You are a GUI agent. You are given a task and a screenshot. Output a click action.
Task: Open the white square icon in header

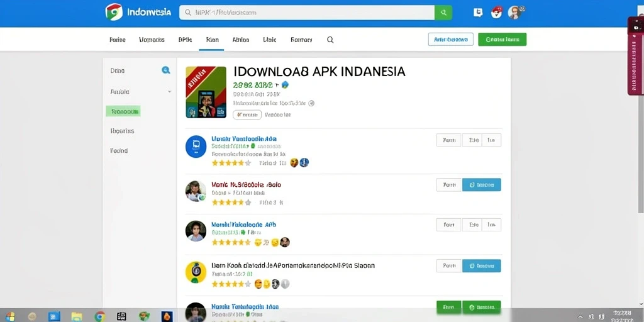(x=478, y=13)
